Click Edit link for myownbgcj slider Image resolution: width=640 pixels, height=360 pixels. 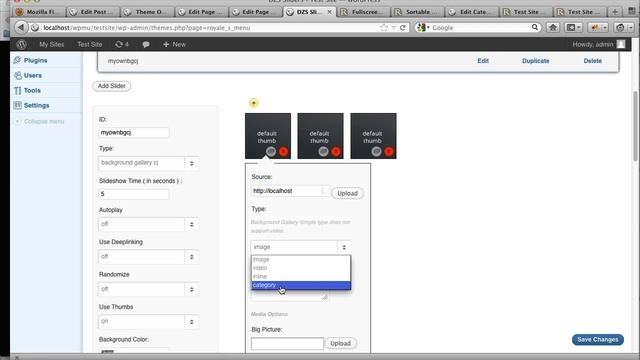pyautogui.click(x=483, y=61)
